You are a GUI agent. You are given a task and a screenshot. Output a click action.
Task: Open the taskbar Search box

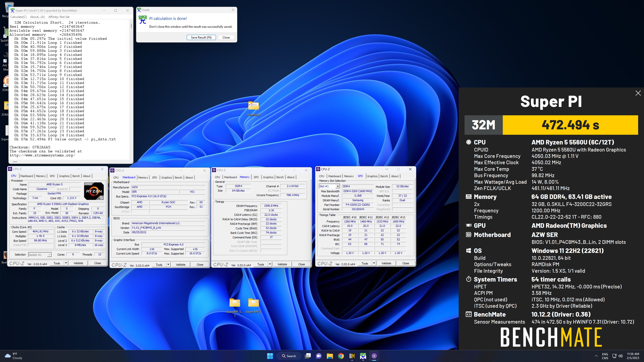pyautogui.click(x=289, y=356)
